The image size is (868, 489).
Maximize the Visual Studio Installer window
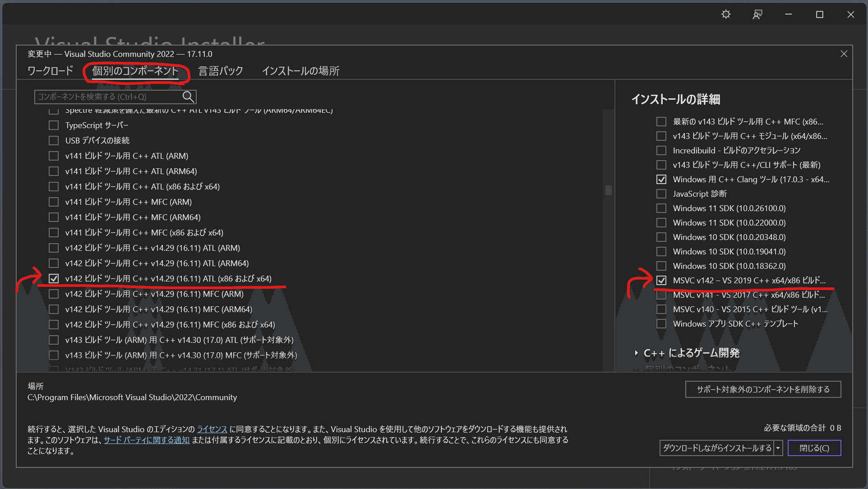pos(820,14)
